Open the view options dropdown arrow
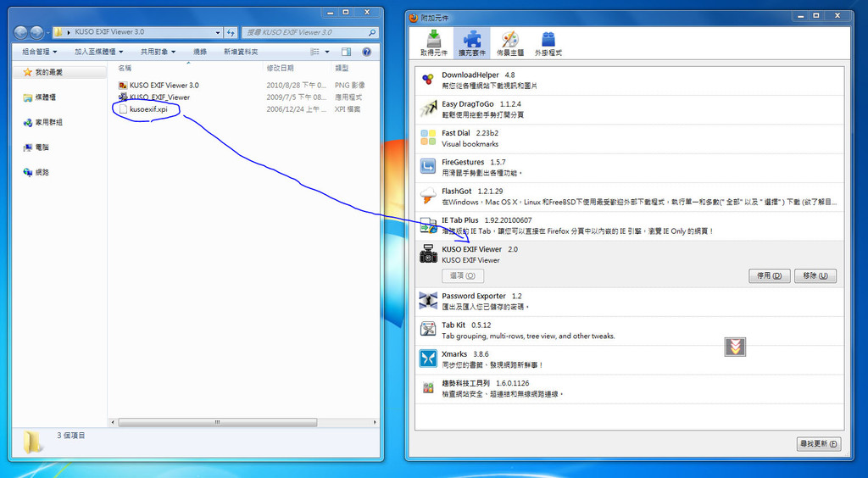 [x=327, y=52]
